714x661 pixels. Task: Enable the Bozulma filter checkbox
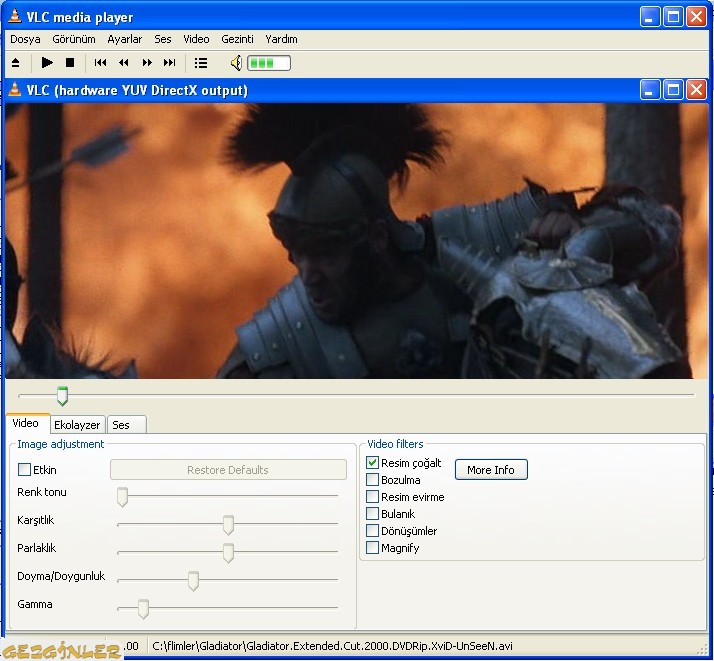coord(372,479)
